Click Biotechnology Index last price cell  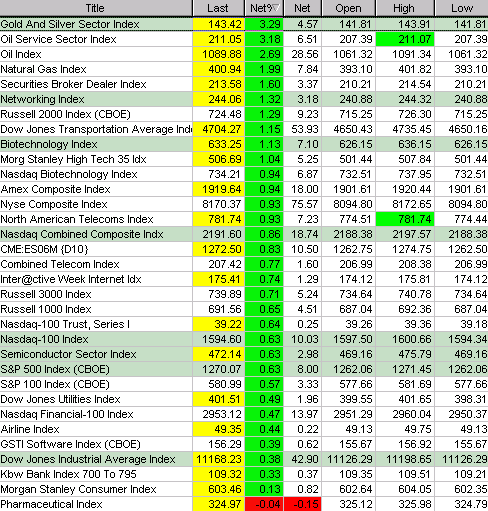219,144
